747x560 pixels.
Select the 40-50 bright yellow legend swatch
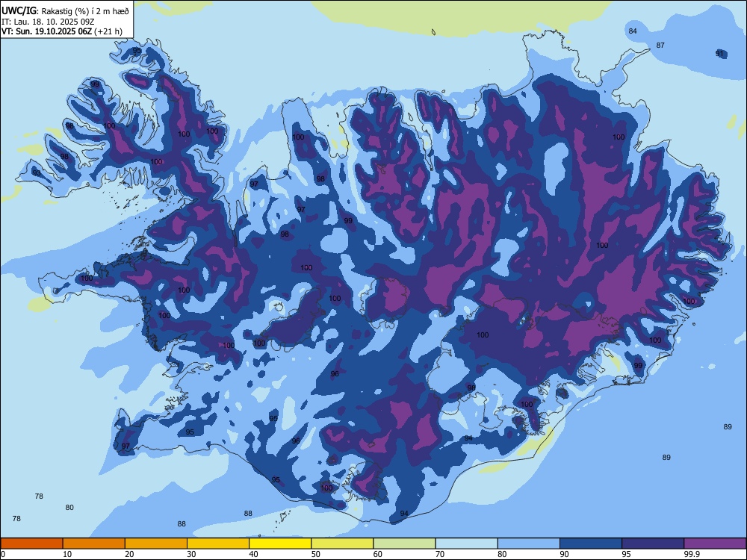pyautogui.click(x=280, y=544)
